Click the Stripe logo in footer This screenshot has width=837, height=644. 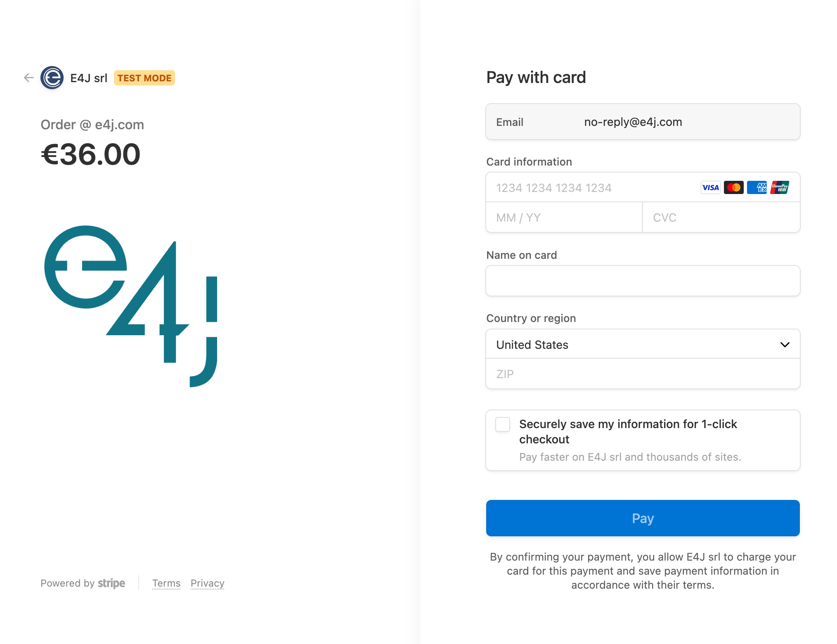coord(111,583)
